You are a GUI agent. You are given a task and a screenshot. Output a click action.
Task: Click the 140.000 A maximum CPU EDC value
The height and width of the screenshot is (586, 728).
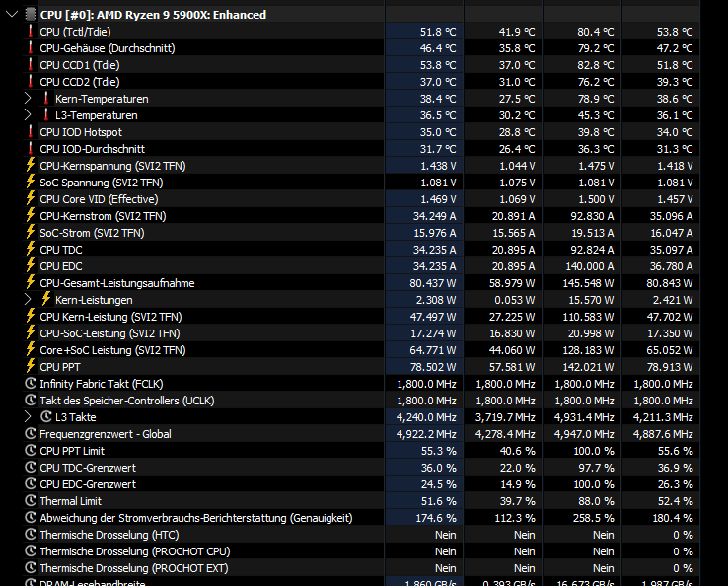(x=590, y=266)
